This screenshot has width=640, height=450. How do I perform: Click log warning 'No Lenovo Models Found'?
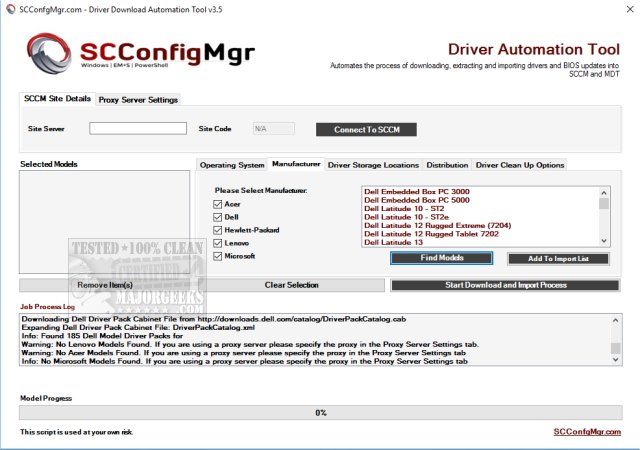tap(250, 344)
